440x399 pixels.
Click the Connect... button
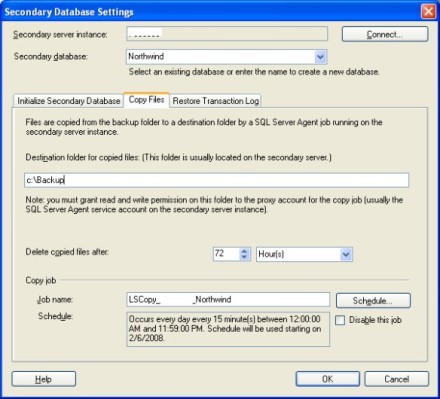click(x=385, y=34)
